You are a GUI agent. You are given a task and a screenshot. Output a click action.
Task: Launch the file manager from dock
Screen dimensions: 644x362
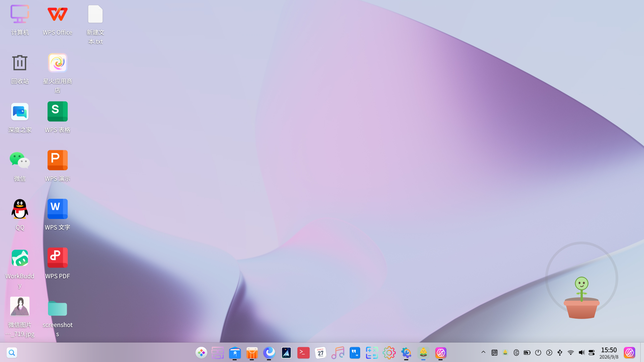[235, 353]
